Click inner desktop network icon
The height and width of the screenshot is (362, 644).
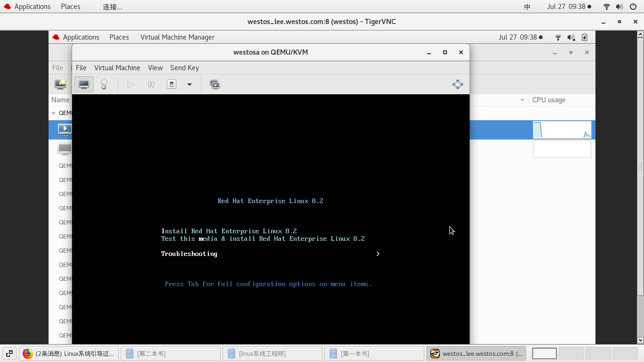tap(558, 37)
